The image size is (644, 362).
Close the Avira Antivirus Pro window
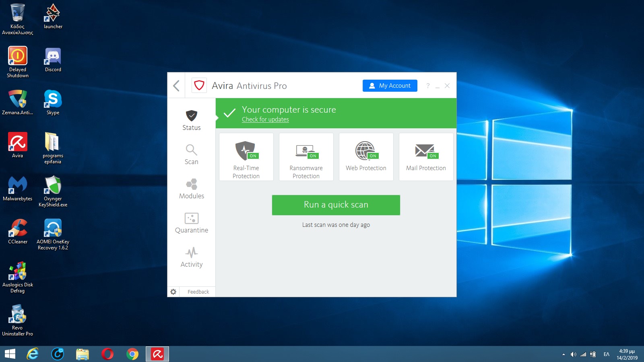[x=447, y=86]
